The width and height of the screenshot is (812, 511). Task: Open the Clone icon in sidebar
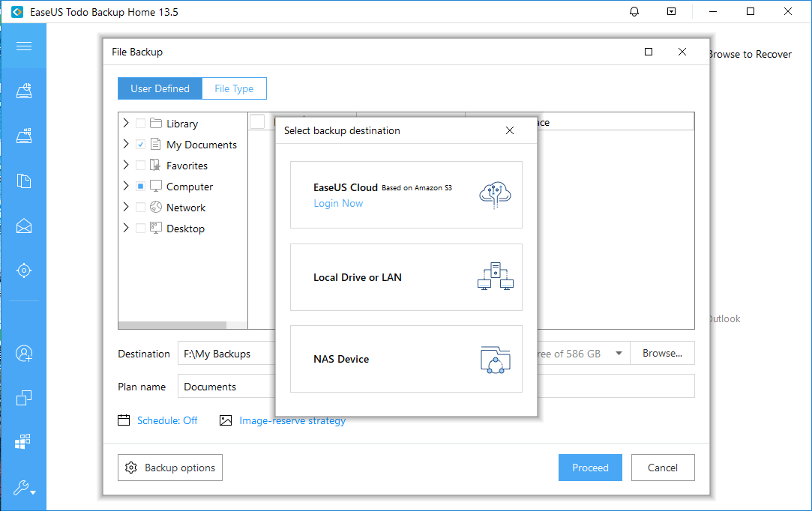23,397
